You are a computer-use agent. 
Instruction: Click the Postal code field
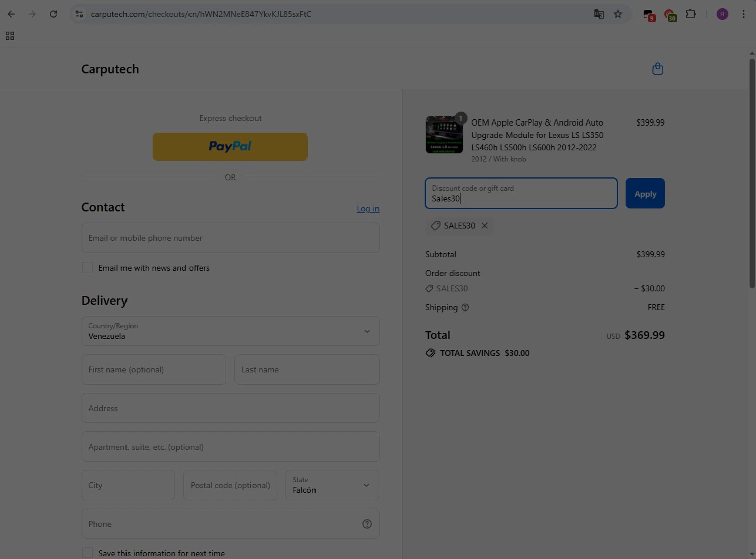coord(230,485)
